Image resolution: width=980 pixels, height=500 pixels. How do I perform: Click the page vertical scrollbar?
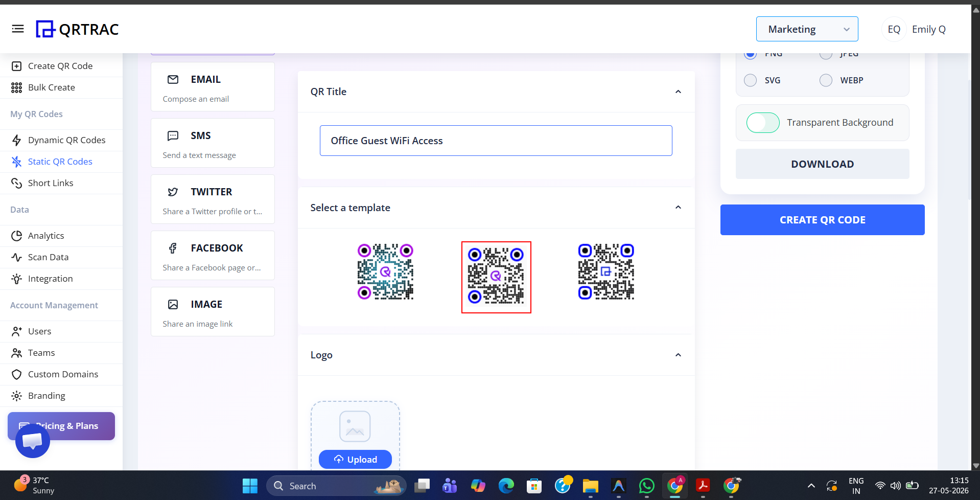pyautogui.click(x=975, y=238)
